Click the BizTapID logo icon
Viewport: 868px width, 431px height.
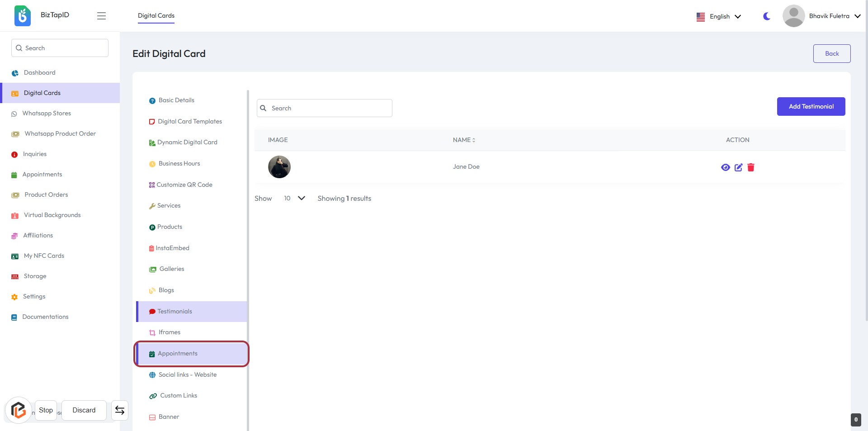coord(23,16)
